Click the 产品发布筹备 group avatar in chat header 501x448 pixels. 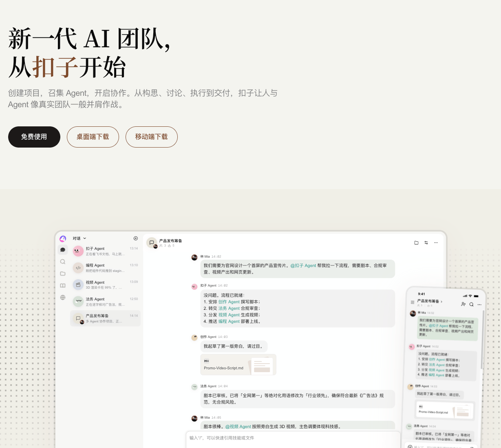pos(152,243)
